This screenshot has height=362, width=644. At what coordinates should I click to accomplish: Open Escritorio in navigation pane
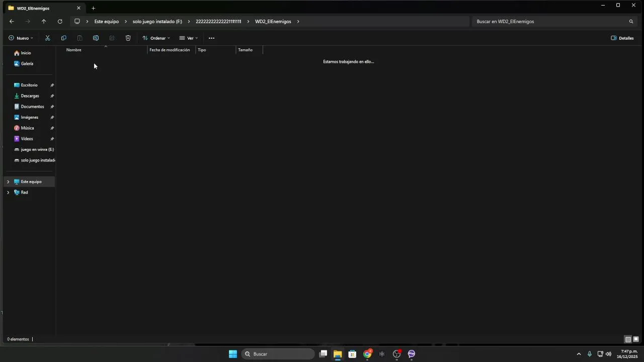click(x=30, y=85)
